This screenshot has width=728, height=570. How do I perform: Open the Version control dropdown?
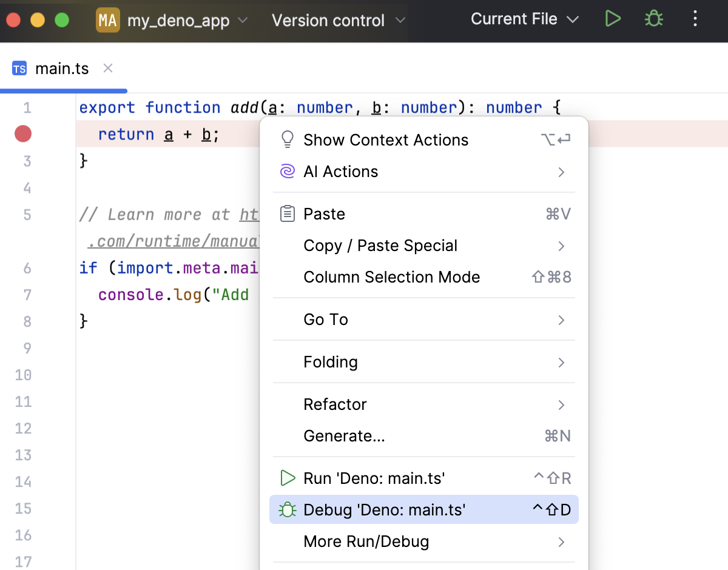(328, 20)
